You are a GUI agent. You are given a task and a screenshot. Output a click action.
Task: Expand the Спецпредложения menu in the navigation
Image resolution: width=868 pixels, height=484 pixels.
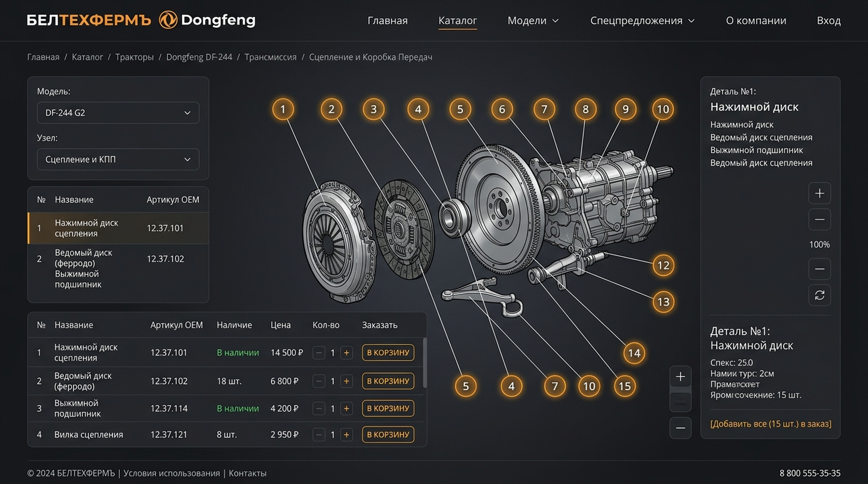point(642,21)
